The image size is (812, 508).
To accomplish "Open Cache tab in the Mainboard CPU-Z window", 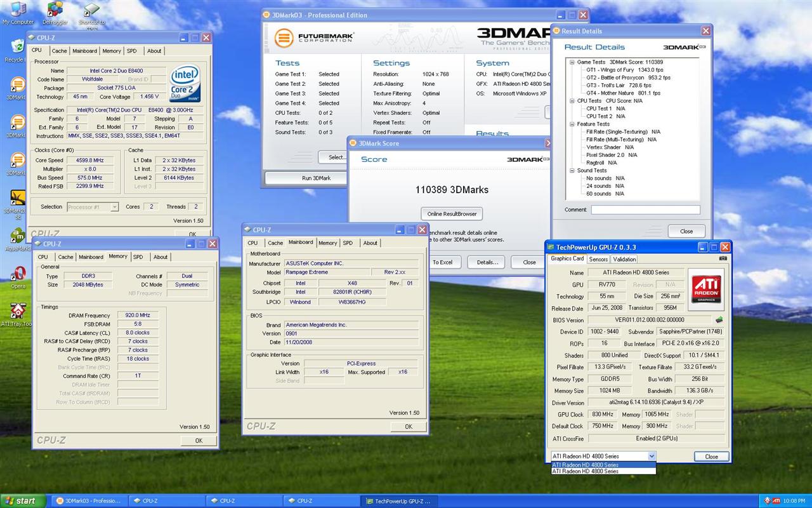I will [275, 243].
